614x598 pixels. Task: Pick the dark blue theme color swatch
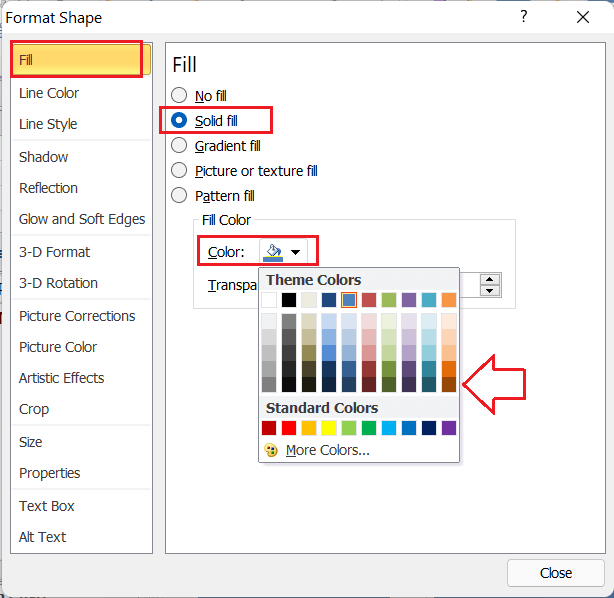(329, 300)
